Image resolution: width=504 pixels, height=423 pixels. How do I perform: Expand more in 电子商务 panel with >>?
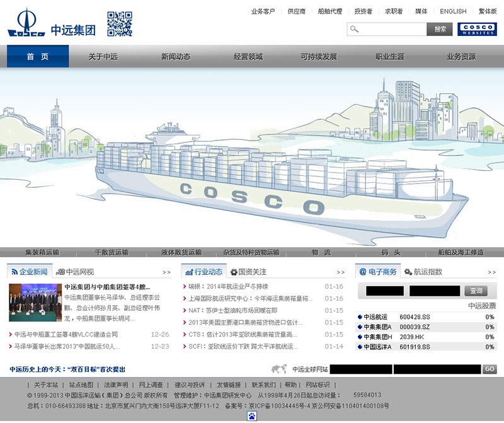tap(492, 272)
